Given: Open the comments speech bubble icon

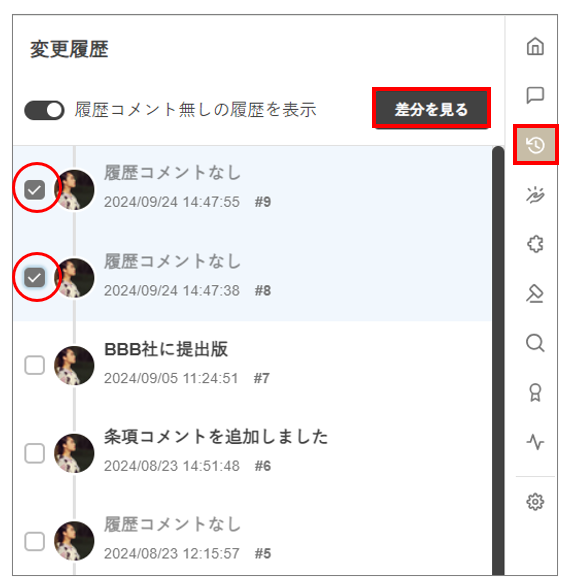Looking at the screenshot, I should [x=535, y=95].
